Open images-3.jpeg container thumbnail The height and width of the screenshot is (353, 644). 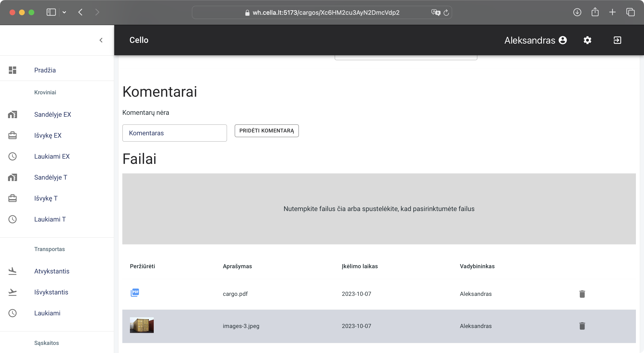tap(142, 325)
